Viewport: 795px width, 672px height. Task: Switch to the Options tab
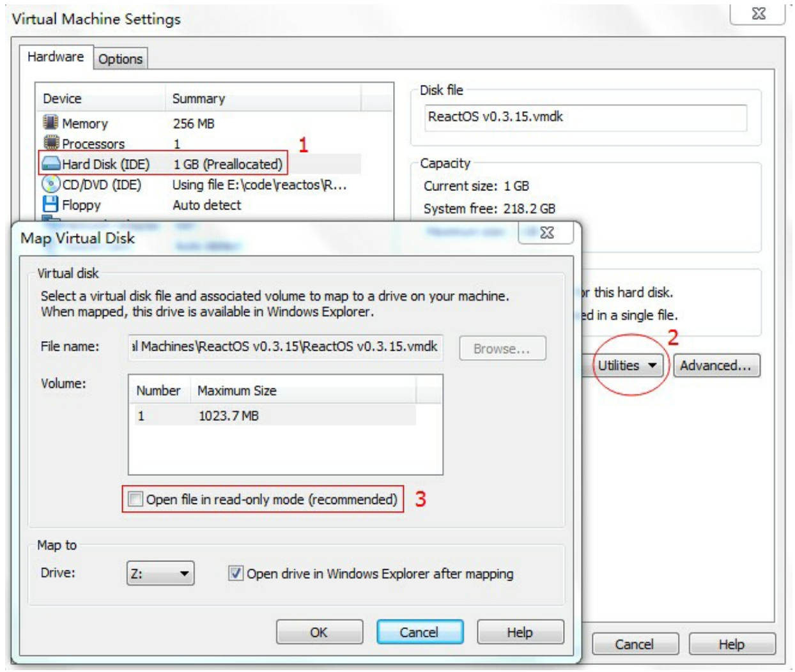(120, 59)
